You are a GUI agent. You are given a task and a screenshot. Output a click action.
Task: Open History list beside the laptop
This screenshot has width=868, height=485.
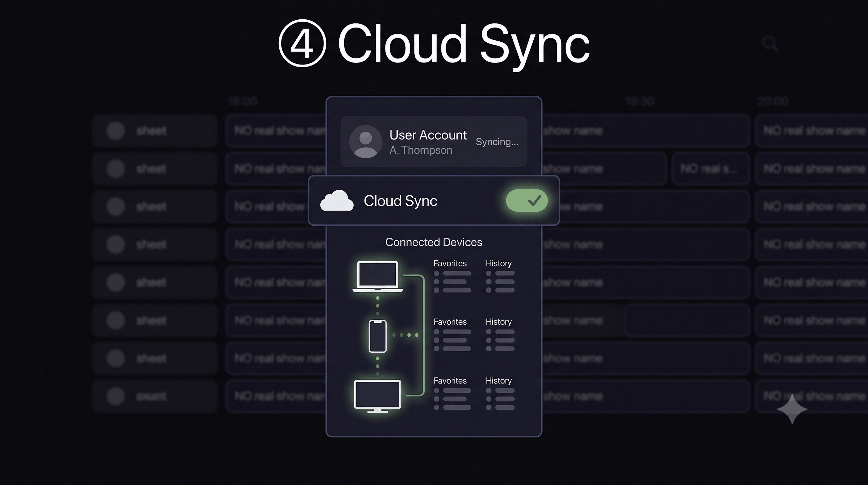(500, 276)
